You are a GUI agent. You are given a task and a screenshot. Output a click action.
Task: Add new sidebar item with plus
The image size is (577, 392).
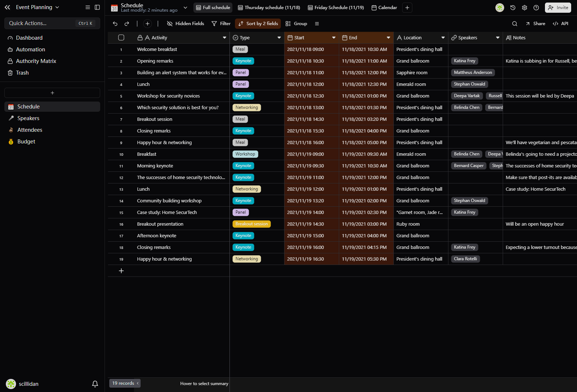[52, 93]
